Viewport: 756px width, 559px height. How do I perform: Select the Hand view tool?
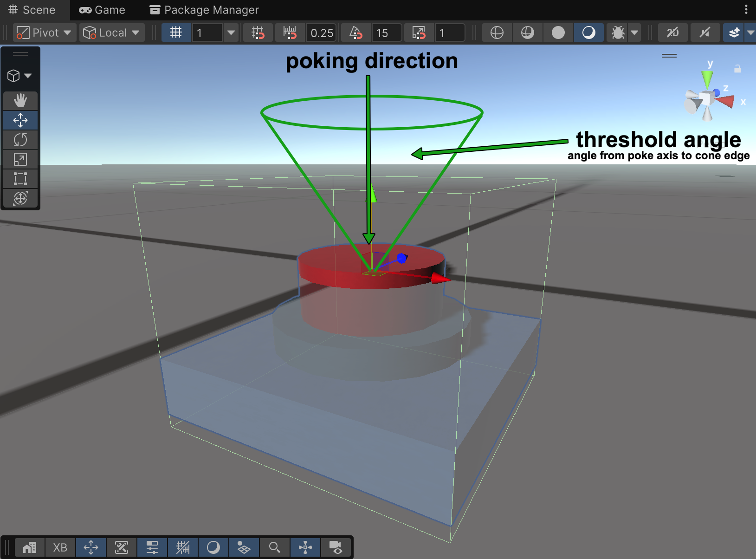(x=20, y=101)
